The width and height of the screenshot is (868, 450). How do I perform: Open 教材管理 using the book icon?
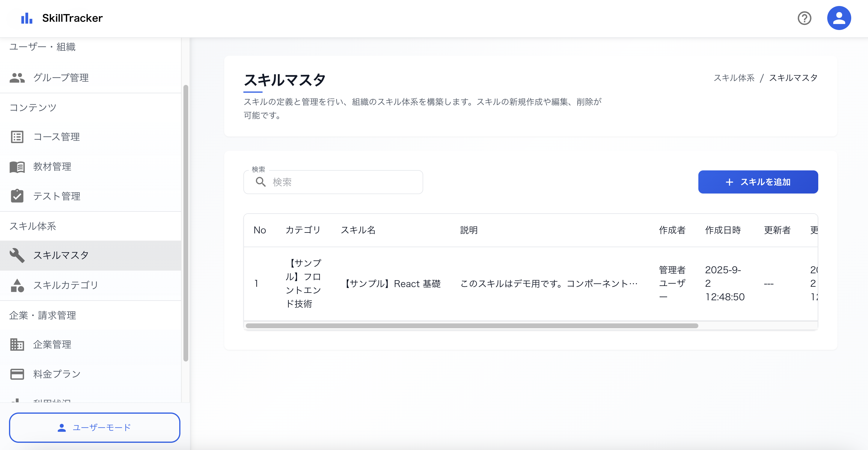pos(17,166)
